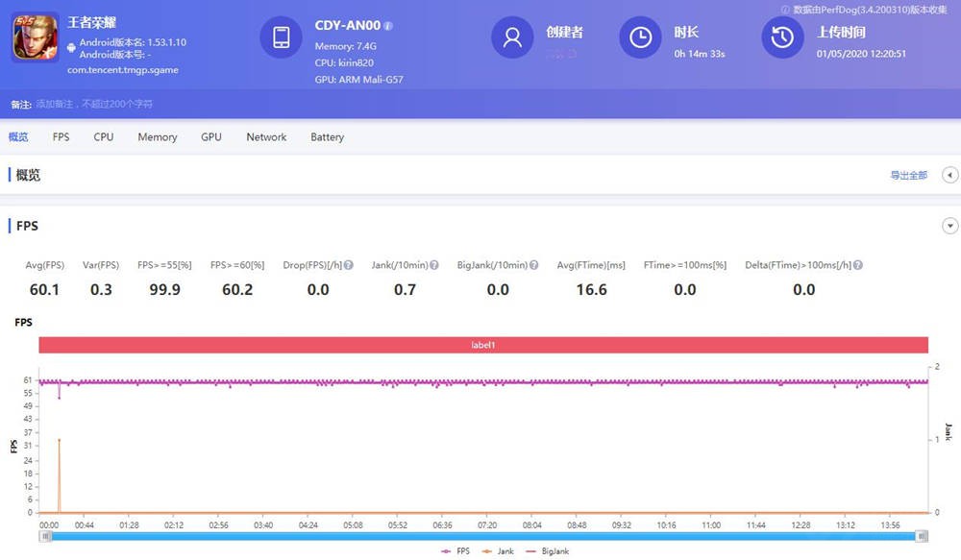The width and height of the screenshot is (961, 560).
Task: Switch to the Battery tab
Action: click(x=327, y=136)
